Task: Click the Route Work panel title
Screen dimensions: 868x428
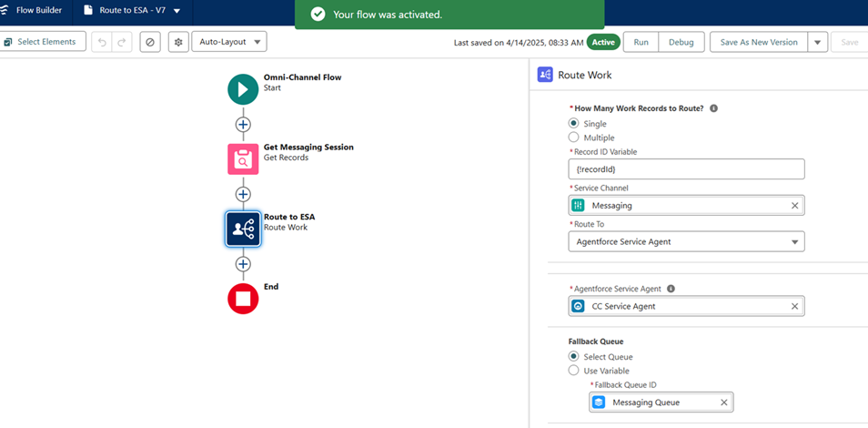Action: click(584, 75)
